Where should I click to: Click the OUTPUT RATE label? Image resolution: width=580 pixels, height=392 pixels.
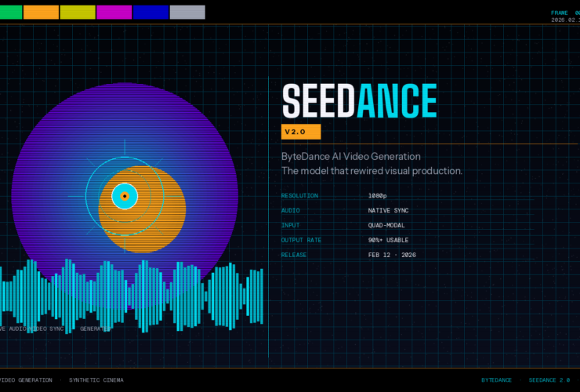[301, 240]
